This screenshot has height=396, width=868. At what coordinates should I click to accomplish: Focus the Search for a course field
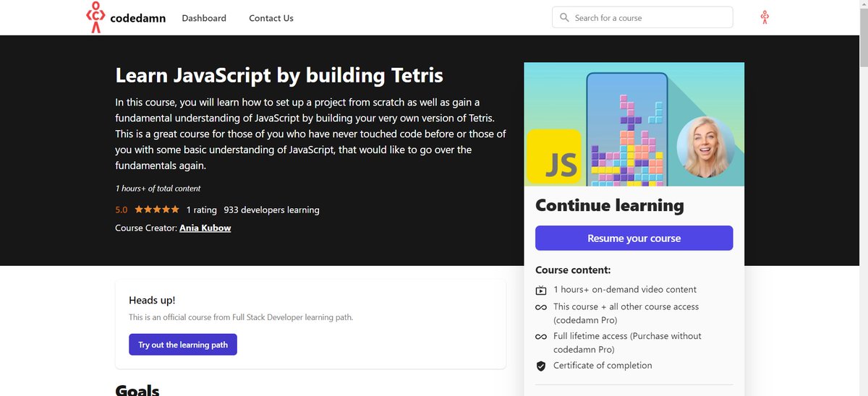pyautogui.click(x=642, y=17)
